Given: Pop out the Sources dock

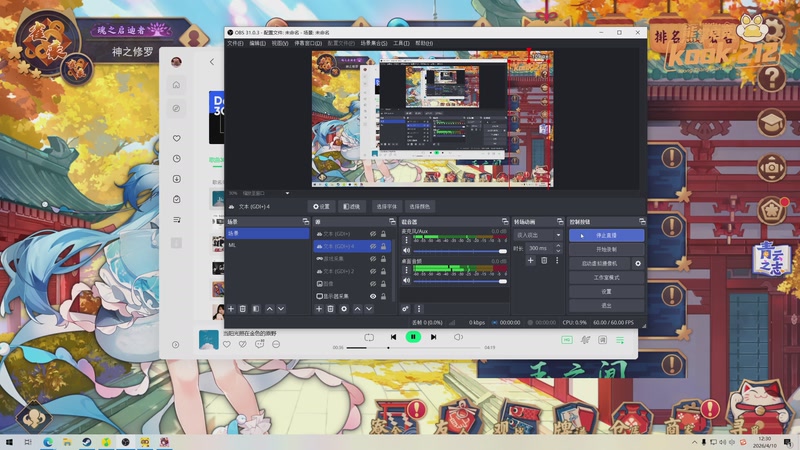Looking at the screenshot, I should [392, 221].
